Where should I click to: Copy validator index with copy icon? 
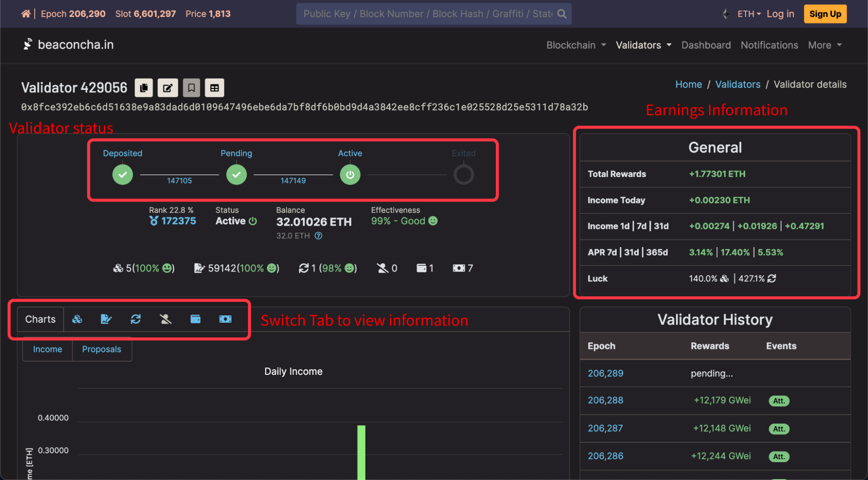[x=144, y=88]
